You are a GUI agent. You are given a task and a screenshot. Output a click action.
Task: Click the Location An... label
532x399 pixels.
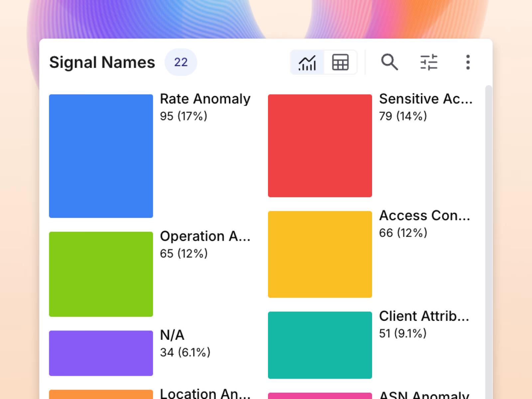pos(205,393)
